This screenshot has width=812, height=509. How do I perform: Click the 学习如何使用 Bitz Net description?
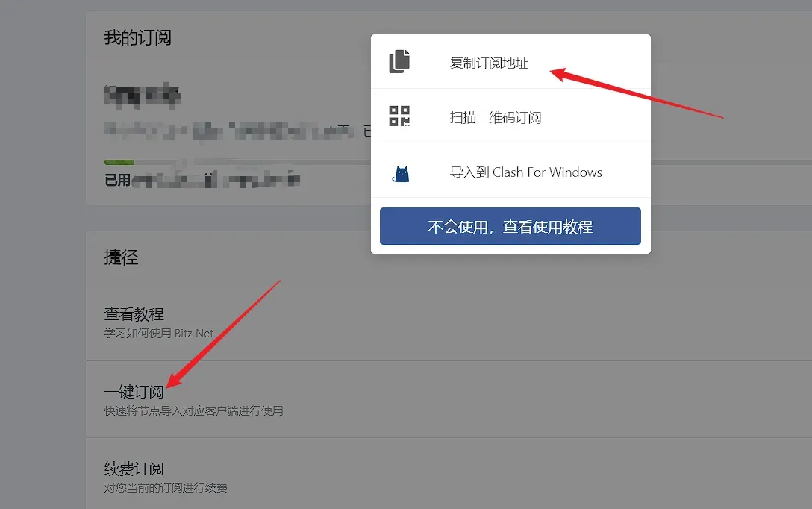(x=158, y=334)
